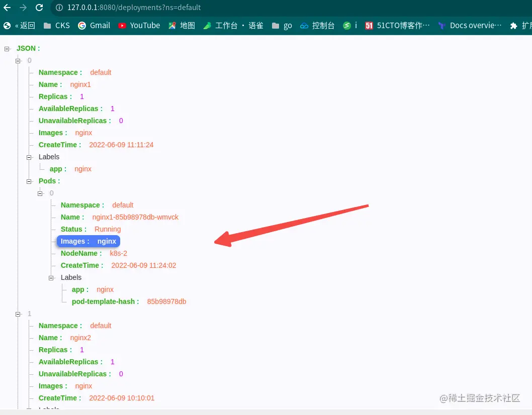Select the pod-template-hash 85b98978db row
This screenshot has height=415, width=532.
coord(129,301)
